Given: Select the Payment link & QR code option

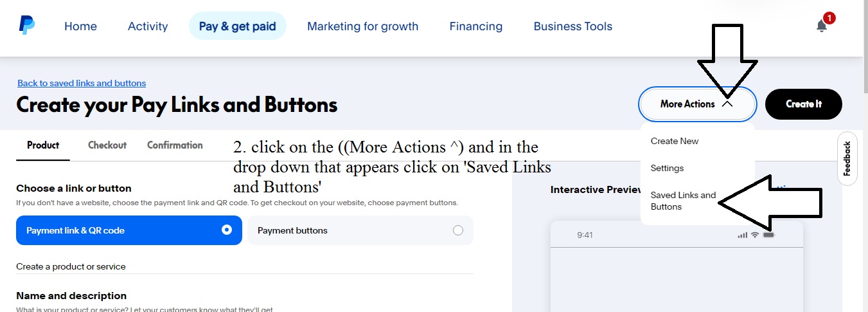Looking at the screenshot, I should [129, 230].
